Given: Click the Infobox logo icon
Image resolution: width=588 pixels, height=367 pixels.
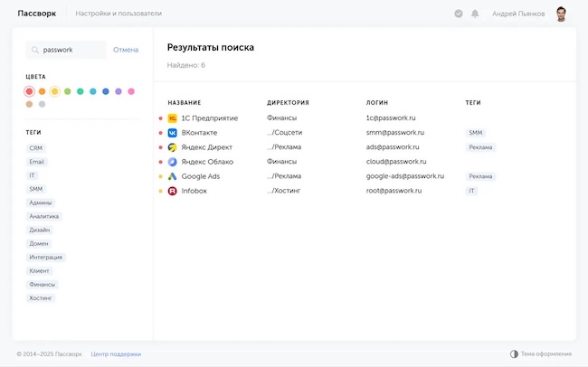Looking at the screenshot, I should pyautogui.click(x=172, y=191).
